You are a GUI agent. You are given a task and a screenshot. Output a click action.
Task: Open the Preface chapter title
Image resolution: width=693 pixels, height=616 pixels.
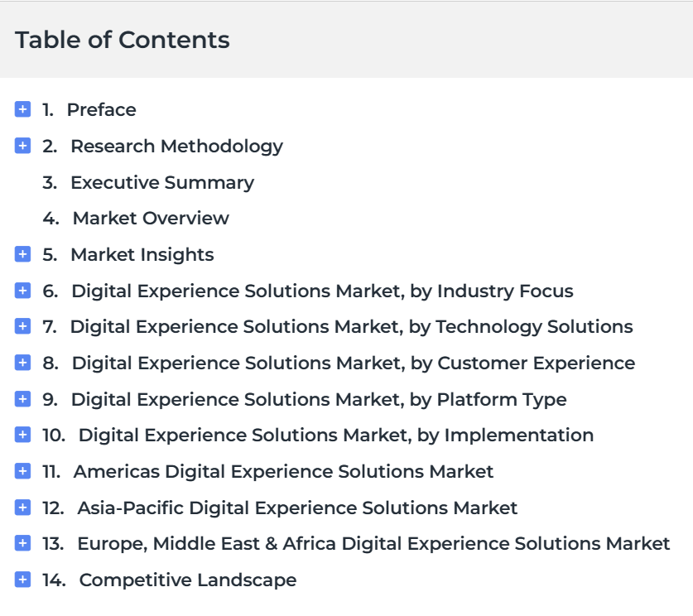101,109
